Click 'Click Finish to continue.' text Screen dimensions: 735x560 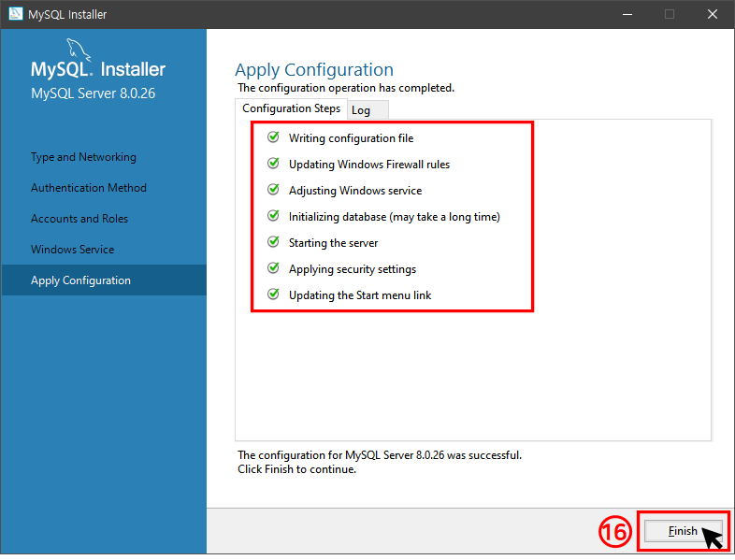[296, 469]
